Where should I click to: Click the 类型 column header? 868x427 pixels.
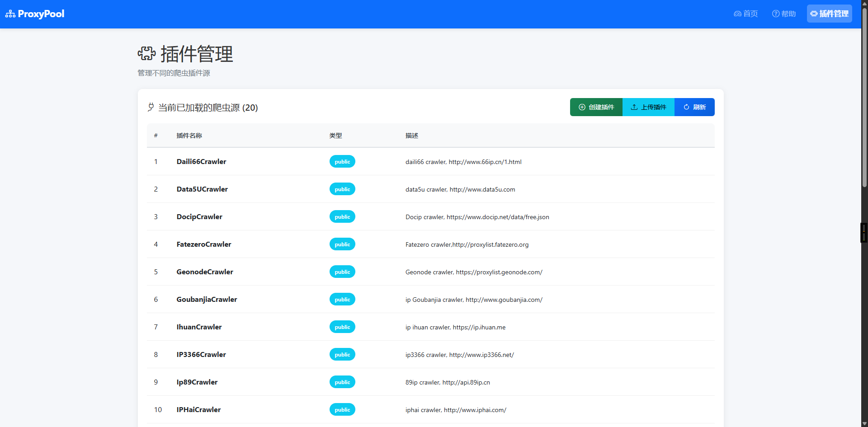(336, 136)
